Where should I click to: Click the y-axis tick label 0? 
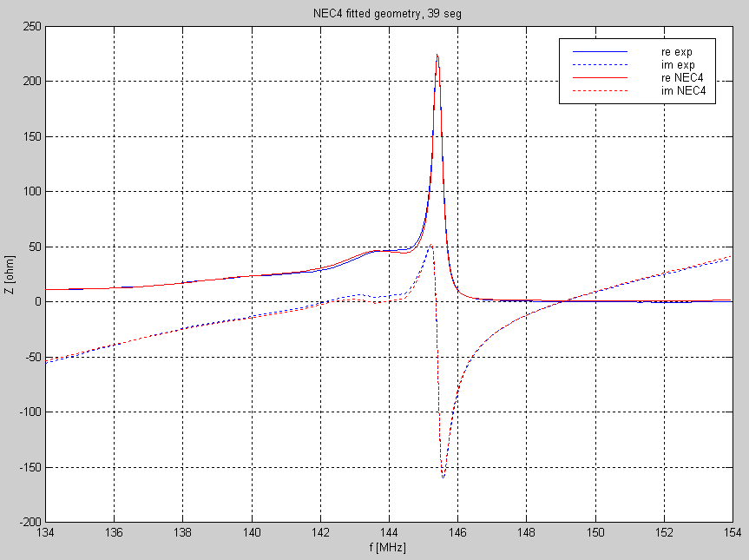click(39, 302)
